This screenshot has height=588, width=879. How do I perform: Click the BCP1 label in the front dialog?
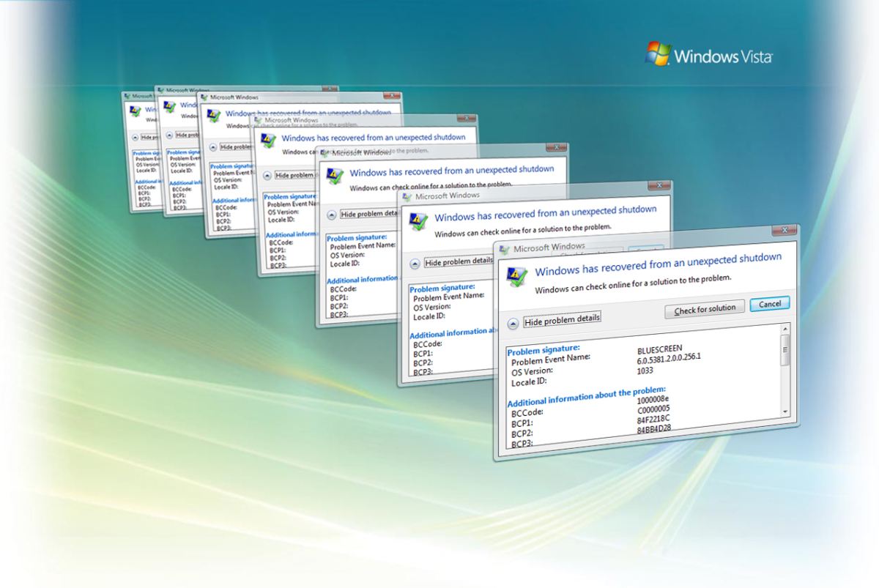tap(522, 423)
